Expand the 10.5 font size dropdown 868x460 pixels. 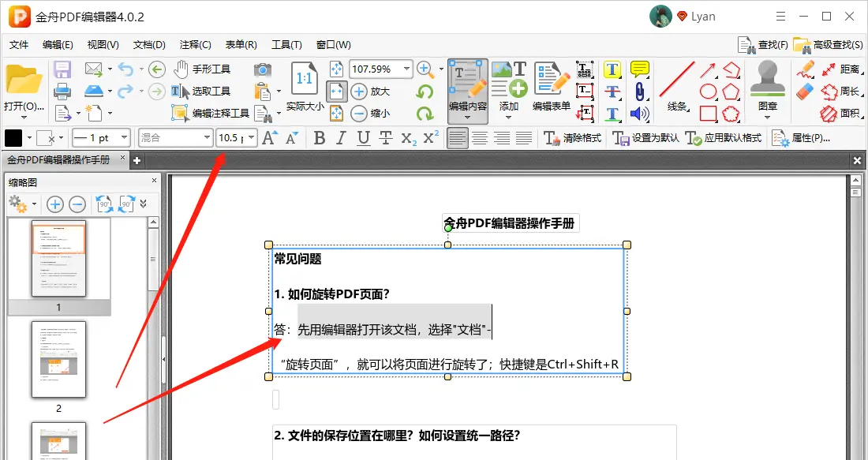[x=252, y=138]
